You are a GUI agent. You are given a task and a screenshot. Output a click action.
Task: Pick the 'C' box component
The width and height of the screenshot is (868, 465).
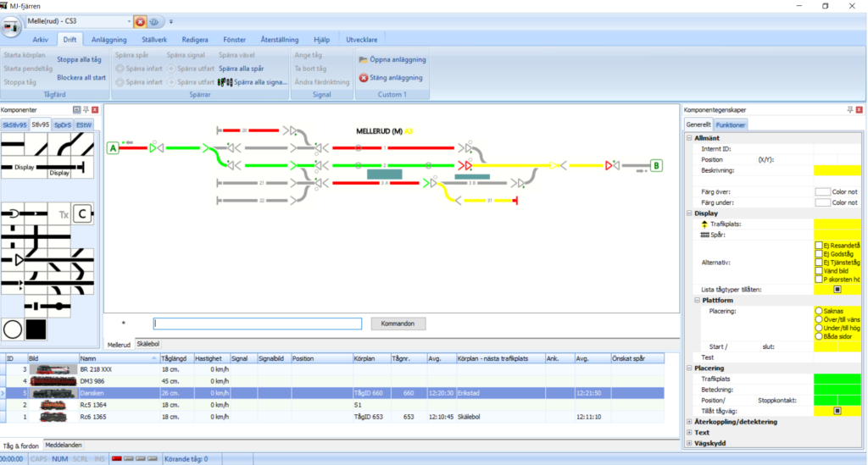tap(83, 214)
